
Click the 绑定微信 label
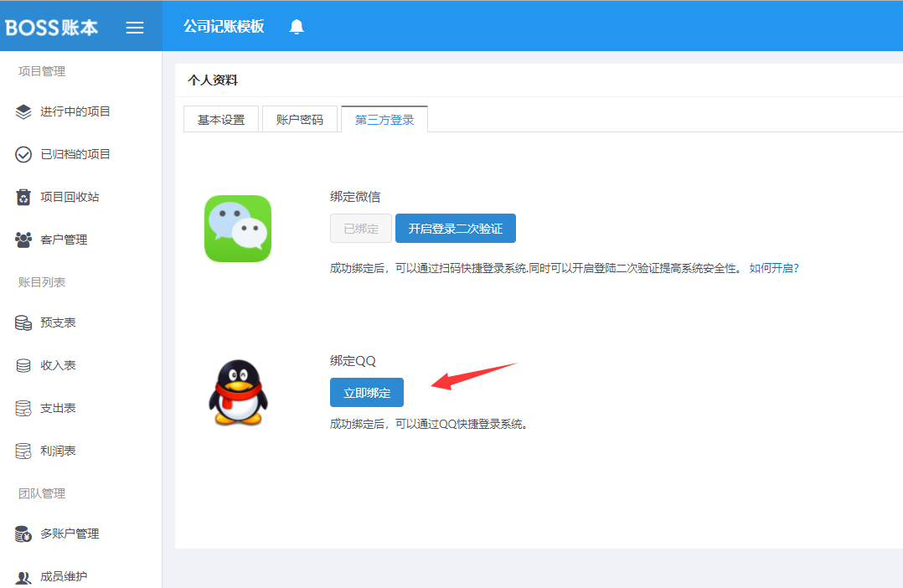click(x=355, y=197)
